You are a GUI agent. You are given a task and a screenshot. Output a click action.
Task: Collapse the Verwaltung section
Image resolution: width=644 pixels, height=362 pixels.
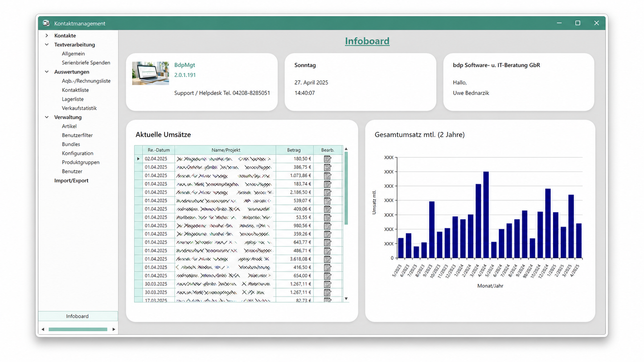(46, 117)
